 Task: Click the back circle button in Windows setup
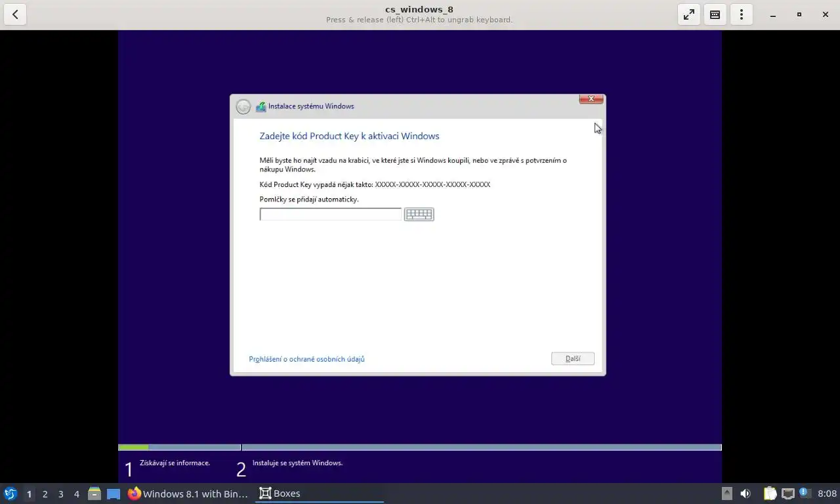243,106
